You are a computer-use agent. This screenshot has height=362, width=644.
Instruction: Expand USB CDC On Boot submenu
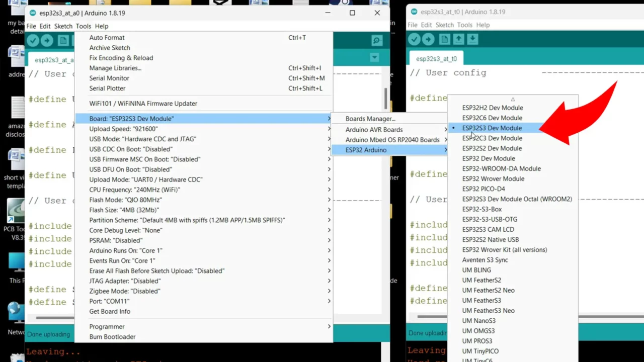[204, 149]
